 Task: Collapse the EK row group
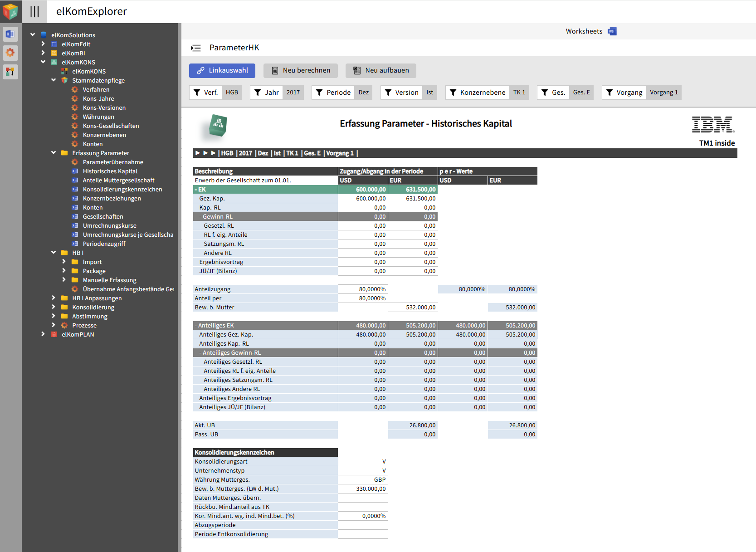[x=196, y=190]
